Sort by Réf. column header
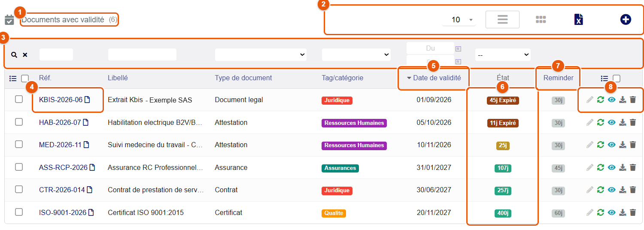The width and height of the screenshot is (644, 230). click(45, 78)
